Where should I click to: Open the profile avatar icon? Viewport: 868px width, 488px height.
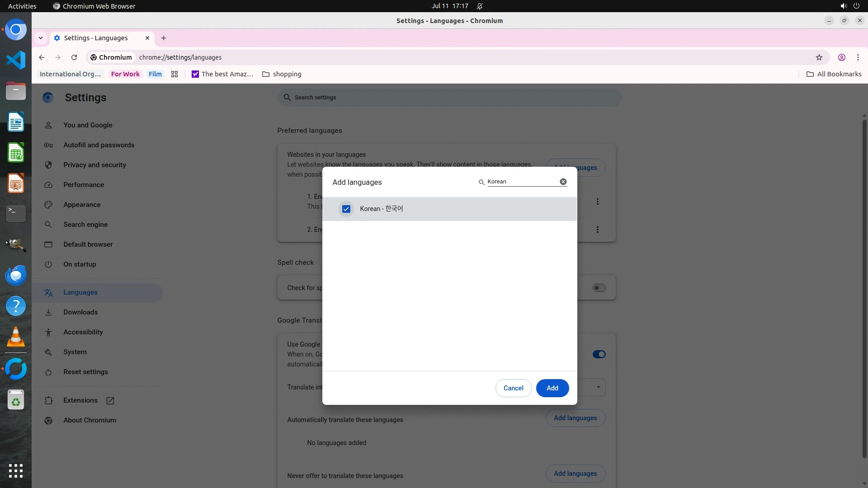pyautogui.click(x=841, y=57)
